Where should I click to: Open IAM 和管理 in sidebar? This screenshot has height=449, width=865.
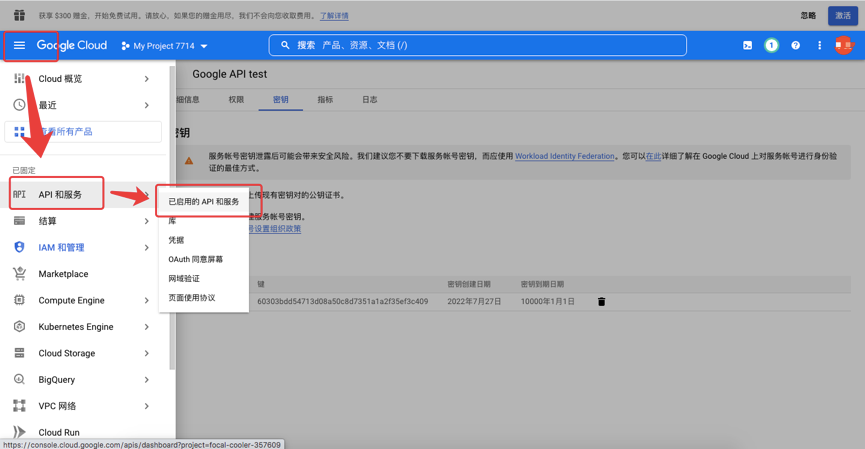pos(61,247)
